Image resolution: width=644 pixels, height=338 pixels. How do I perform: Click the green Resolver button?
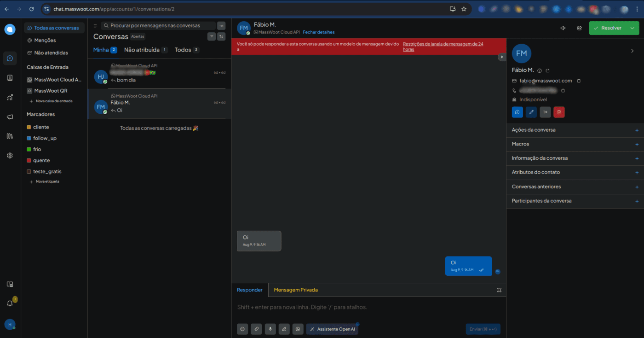607,28
